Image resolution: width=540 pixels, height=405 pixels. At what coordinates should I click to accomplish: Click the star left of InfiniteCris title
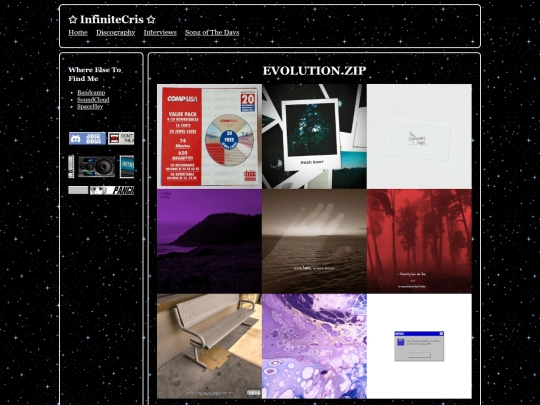(x=73, y=20)
